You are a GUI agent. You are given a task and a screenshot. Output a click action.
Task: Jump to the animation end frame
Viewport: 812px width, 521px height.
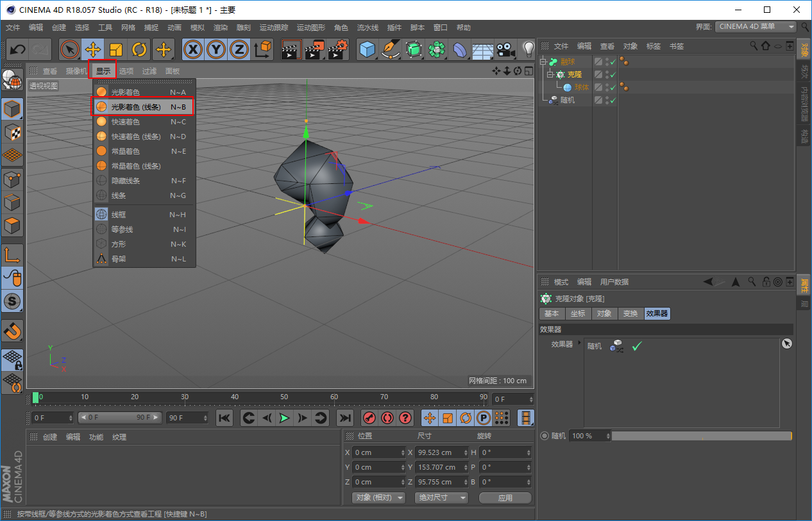tap(345, 418)
